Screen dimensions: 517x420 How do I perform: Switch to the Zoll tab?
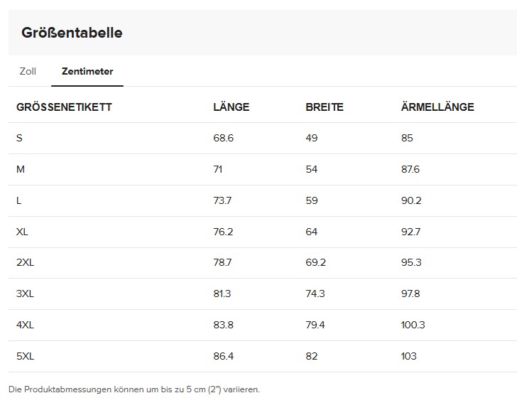pos(28,71)
